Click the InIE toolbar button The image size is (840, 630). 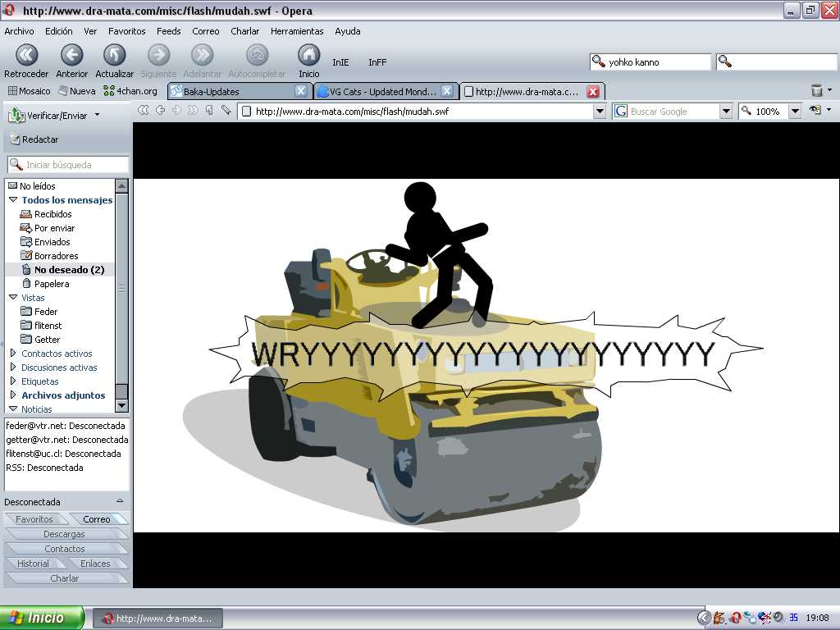click(x=340, y=62)
